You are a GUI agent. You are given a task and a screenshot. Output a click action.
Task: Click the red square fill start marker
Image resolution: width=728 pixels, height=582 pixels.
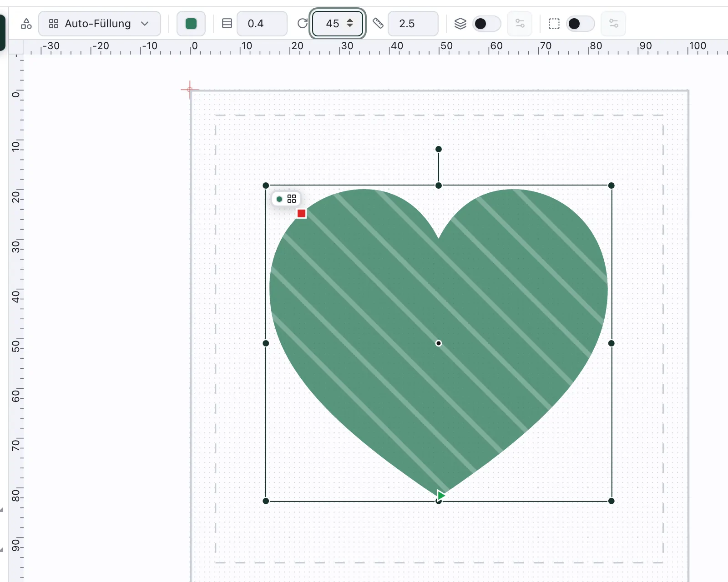pos(301,213)
